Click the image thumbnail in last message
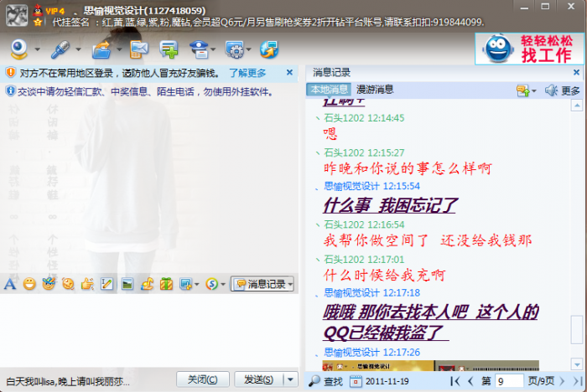 tap(430, 365)
